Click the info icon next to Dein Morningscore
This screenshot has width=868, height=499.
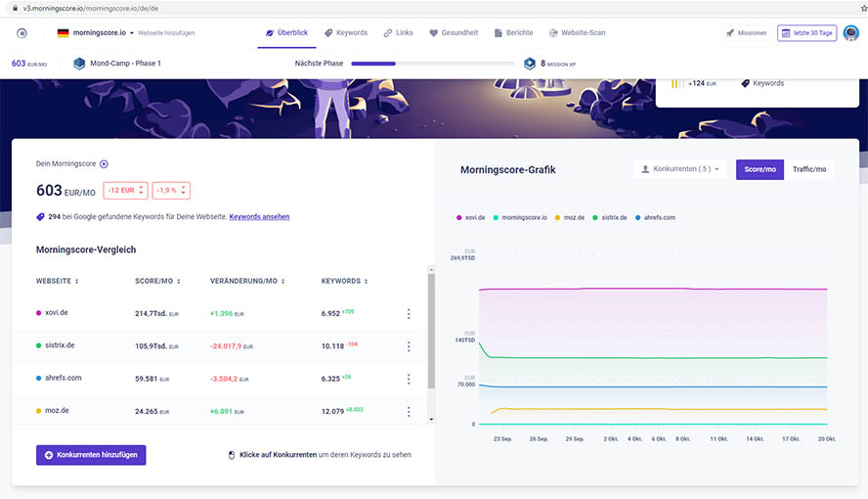click(x=104, y=164)
